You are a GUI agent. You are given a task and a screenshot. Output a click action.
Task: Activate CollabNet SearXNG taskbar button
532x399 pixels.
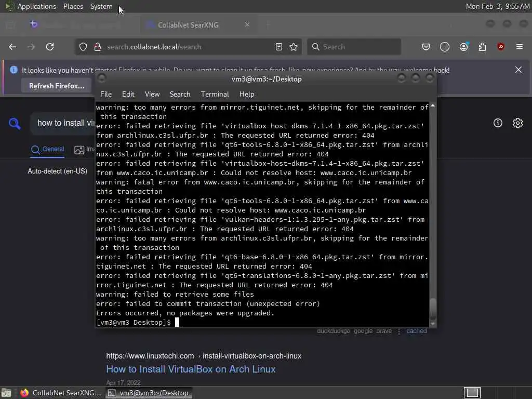tap(61, 393)
